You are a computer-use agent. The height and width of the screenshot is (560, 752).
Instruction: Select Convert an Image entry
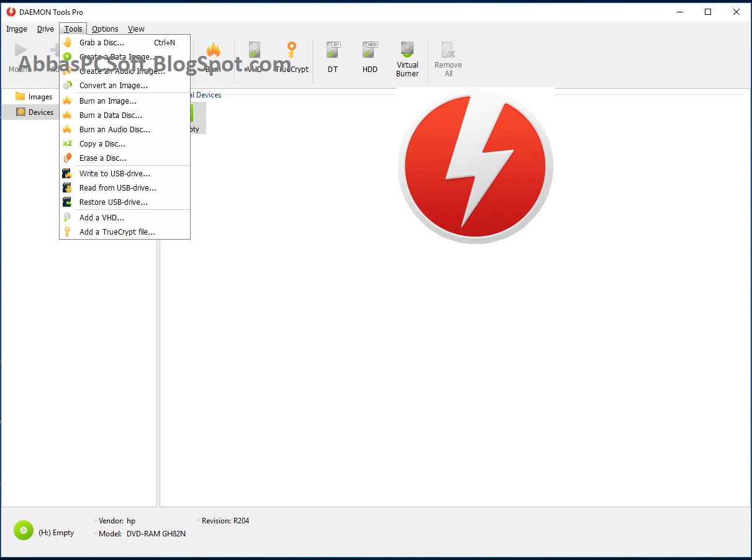[125, 86]
